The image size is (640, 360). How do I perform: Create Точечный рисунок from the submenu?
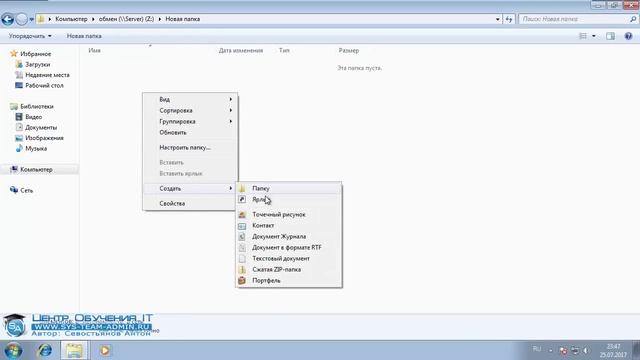pyautogui.click(x=289, y=215)
